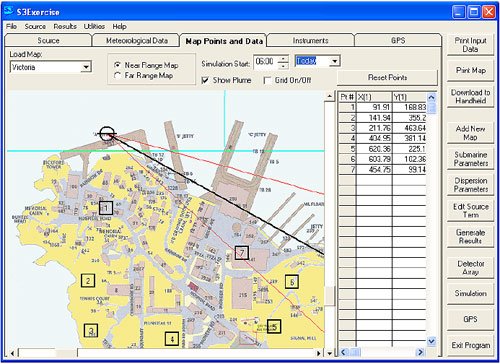500x364 pixels.
Task: Select map point marker 2
Action: pyautogui.click(x=88, y=281)
